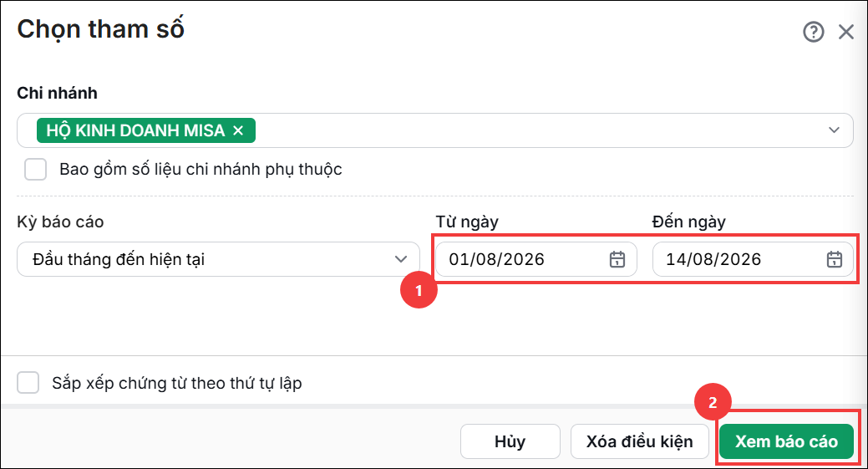Expand the Kỳ báo cáo dropdown chevron
The width and height of the screenshot is (868, 469).
401,259
